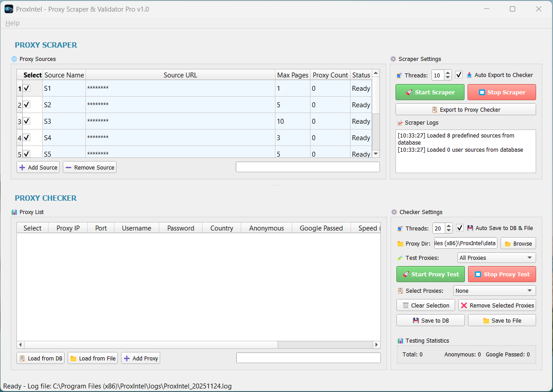Click the ProxIntel app icon in title bar
The height and width of the screenshot is (392, 553).
[8, 9]
